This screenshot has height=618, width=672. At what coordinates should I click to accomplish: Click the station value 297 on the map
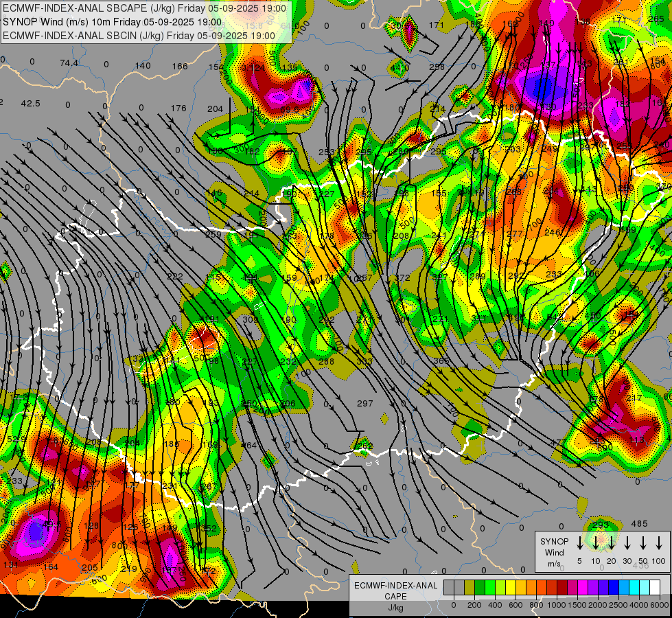[364, 403]
